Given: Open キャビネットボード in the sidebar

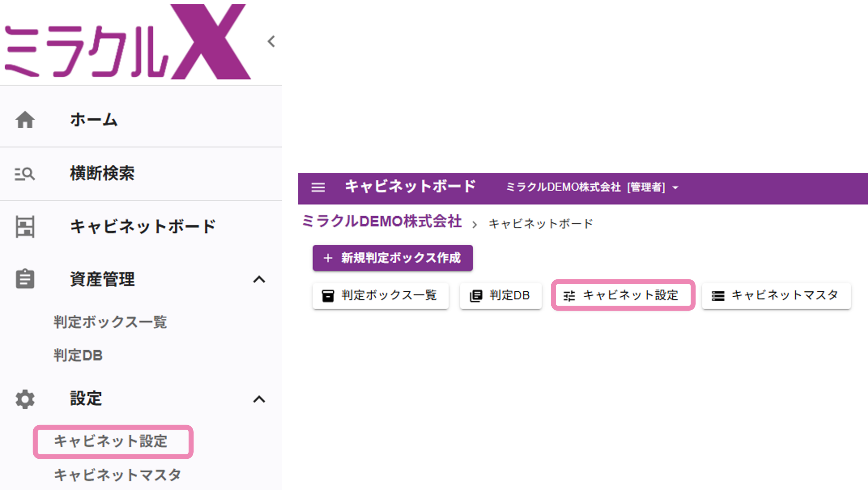Looking at the screenshot, I should [x=141, y=227].
